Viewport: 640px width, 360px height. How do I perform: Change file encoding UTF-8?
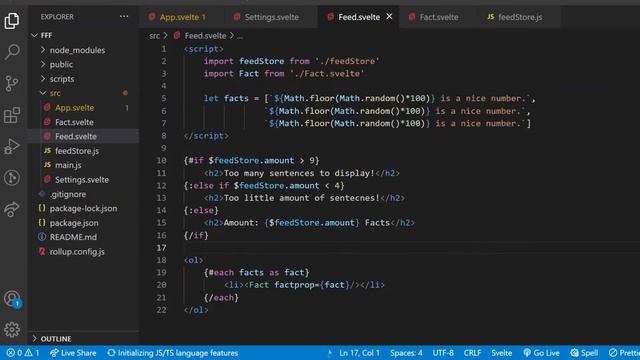443,353
